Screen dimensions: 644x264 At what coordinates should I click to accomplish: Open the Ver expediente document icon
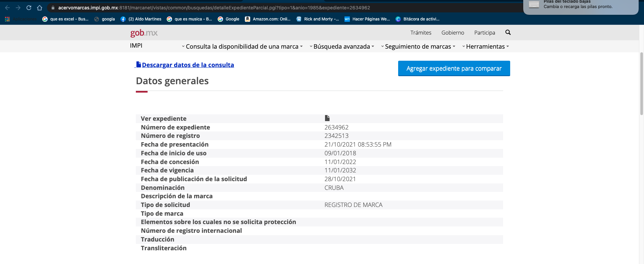point(327,118)
